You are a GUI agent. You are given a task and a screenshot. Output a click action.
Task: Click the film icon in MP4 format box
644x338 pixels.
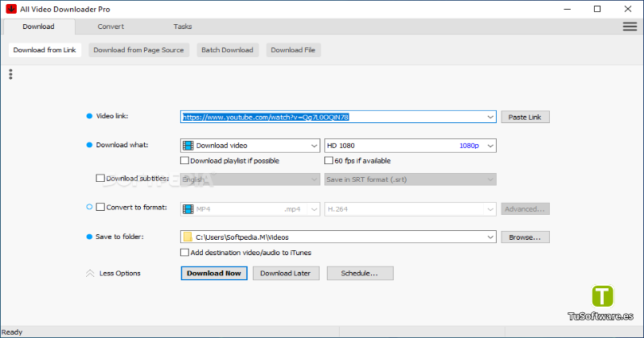coord(188,209)
